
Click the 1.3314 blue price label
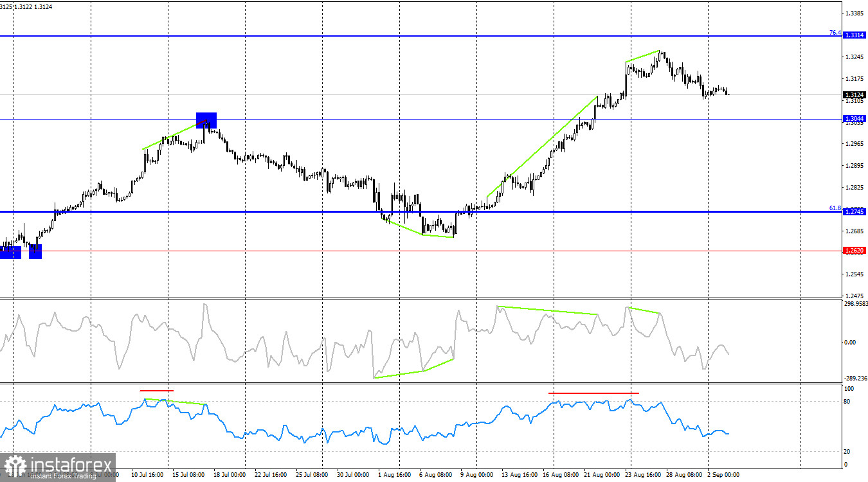pos(854,35)
